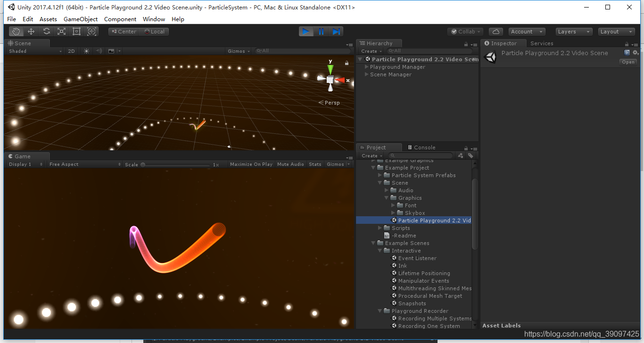Toggle the scene gizmo lock icon

(347, 63)
